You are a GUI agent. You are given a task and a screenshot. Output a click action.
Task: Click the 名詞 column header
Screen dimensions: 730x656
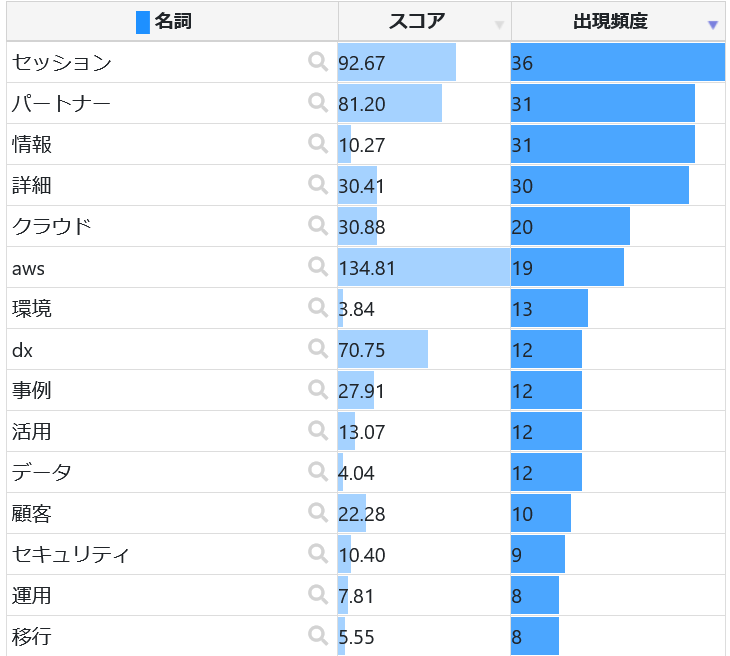pos(172,21)
